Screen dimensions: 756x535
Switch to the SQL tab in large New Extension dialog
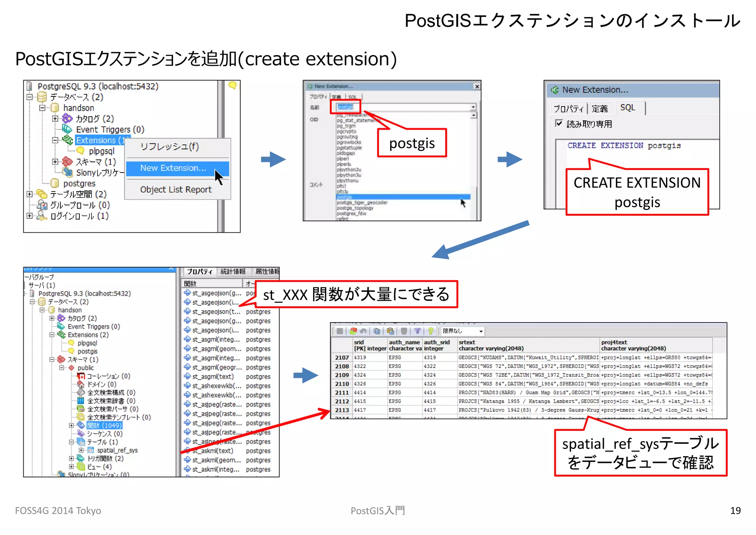(x=628, y=108)
